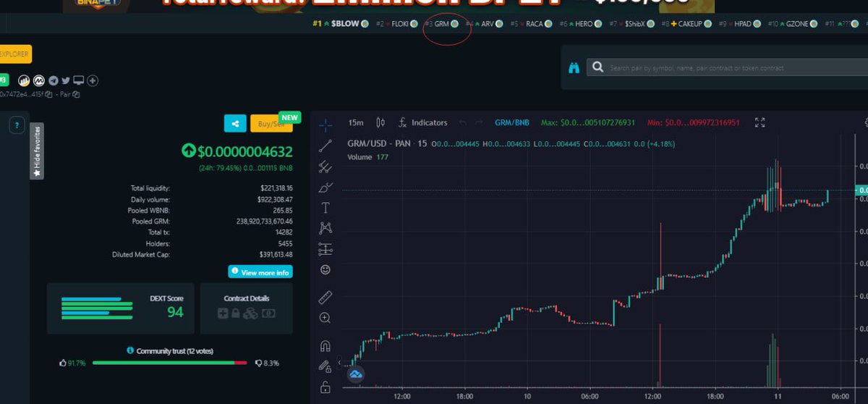This screenshot has width=868, height=404.
Task: Open the emoji icons tool
Action: click(325, 269)
